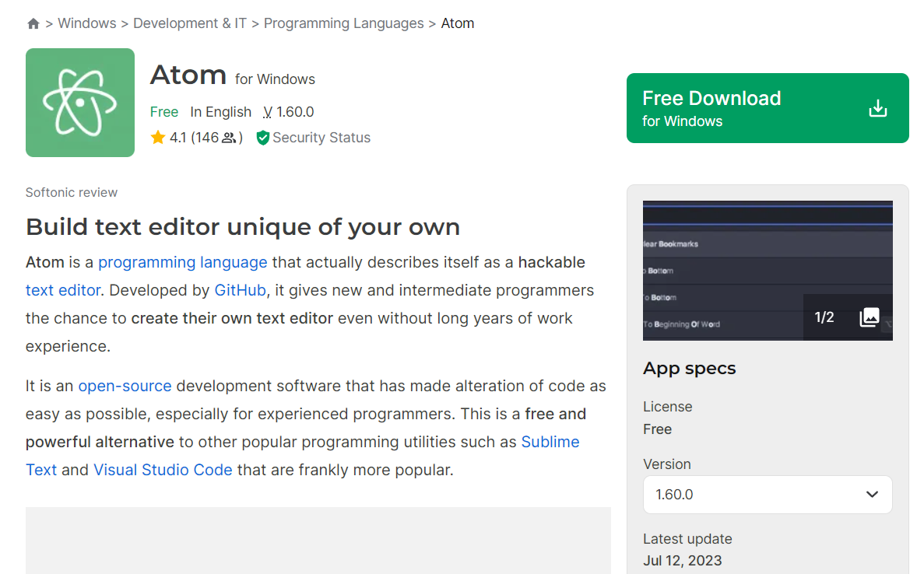This screenshot has width=924, height=574.
Task: Click the In English language label
Action: pos(220,112)
